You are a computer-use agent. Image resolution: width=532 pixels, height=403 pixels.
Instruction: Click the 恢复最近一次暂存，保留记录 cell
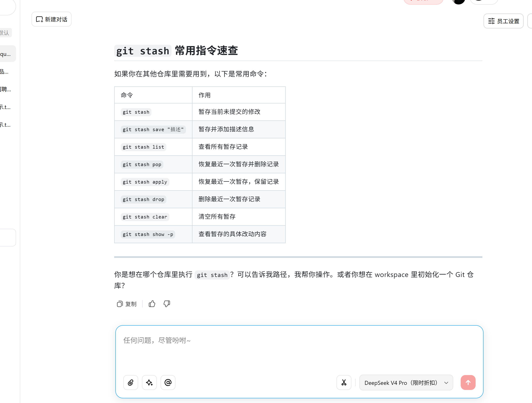[x=239, y=182]
